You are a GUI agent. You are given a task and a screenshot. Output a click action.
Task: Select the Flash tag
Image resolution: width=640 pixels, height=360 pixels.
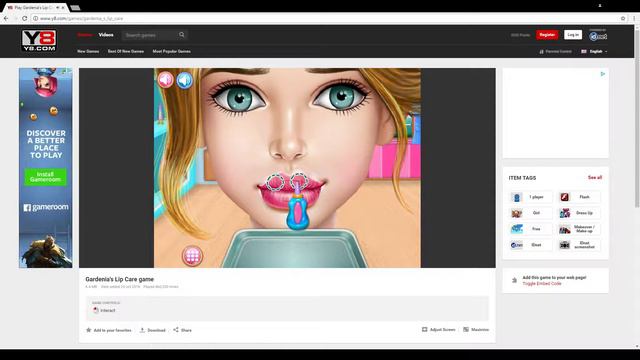click(579, 197)
